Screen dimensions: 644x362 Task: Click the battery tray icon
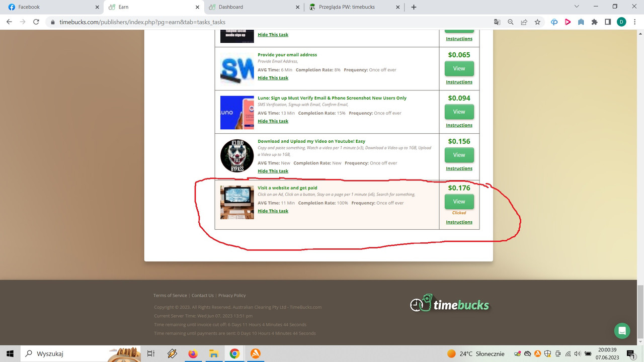point(588,353)
